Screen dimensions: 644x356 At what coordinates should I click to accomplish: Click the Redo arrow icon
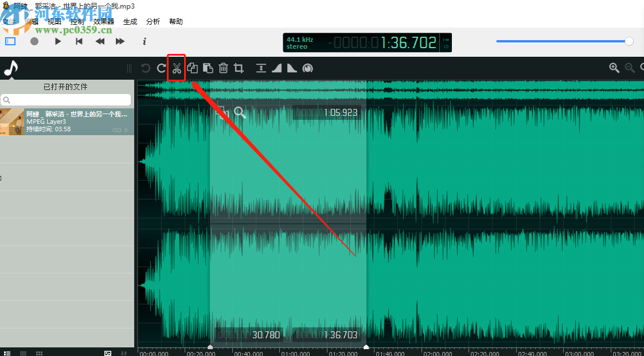161,68
